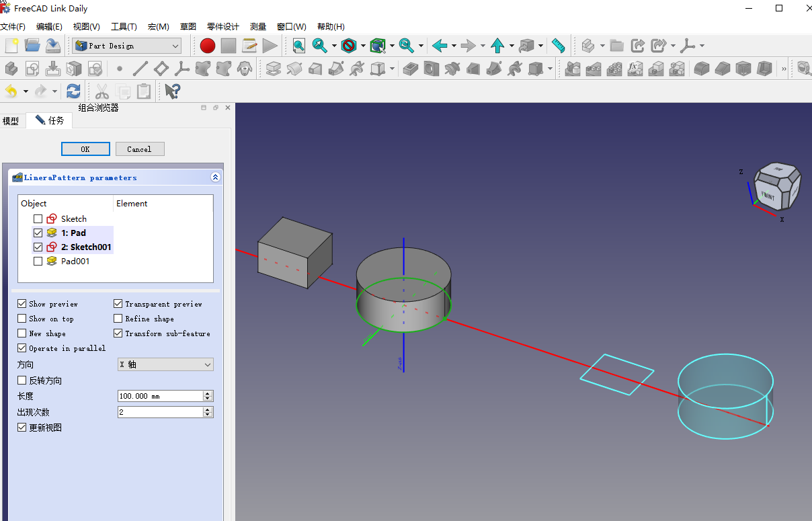Collapse the LineraPattern parameters panel
The image size is (812, 521).
pos(215,177)
